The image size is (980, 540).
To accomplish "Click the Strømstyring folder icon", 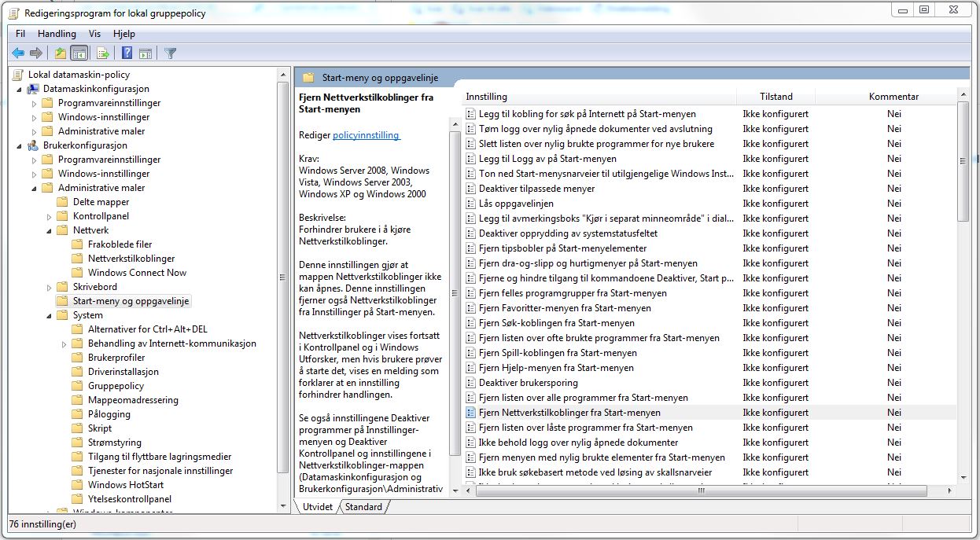I will click(77, 443).
